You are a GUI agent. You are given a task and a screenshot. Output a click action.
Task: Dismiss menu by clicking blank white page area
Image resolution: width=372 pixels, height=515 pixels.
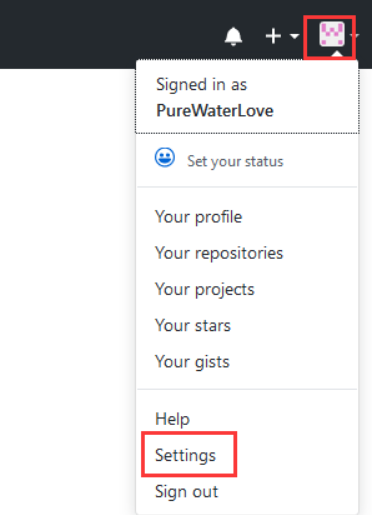tap(67, 267)
